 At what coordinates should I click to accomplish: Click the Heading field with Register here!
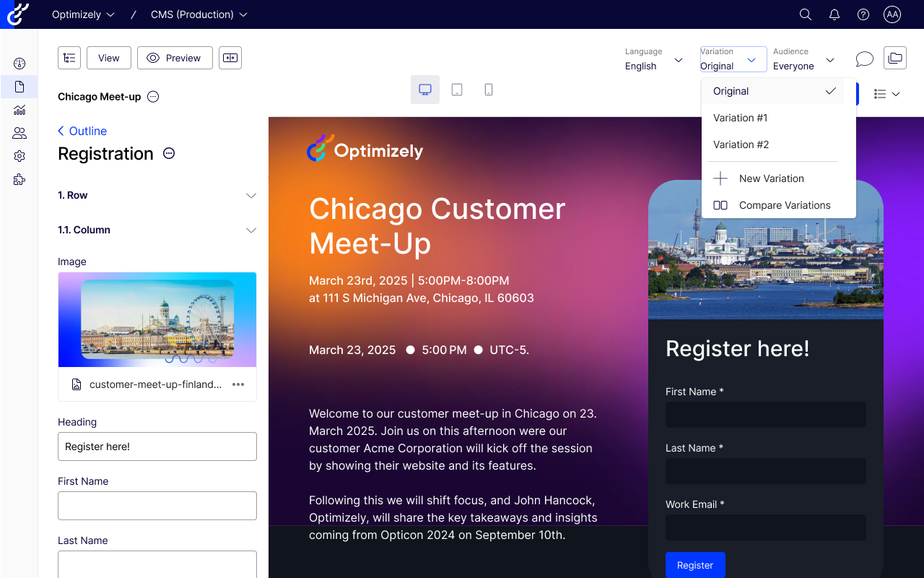[157, 447]
